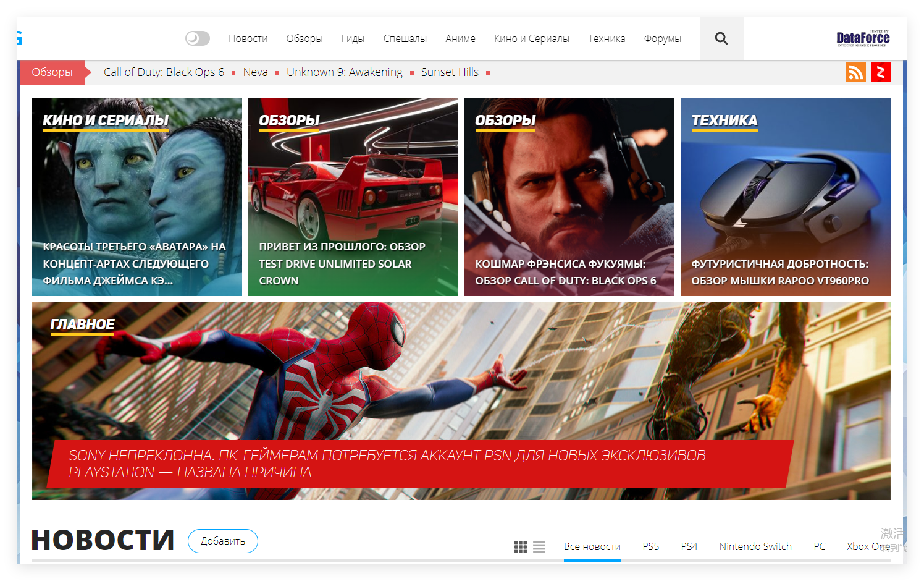Click the red Zen icon
The width and height of the screenshot is (924, 581).
[x=880, y=72]
